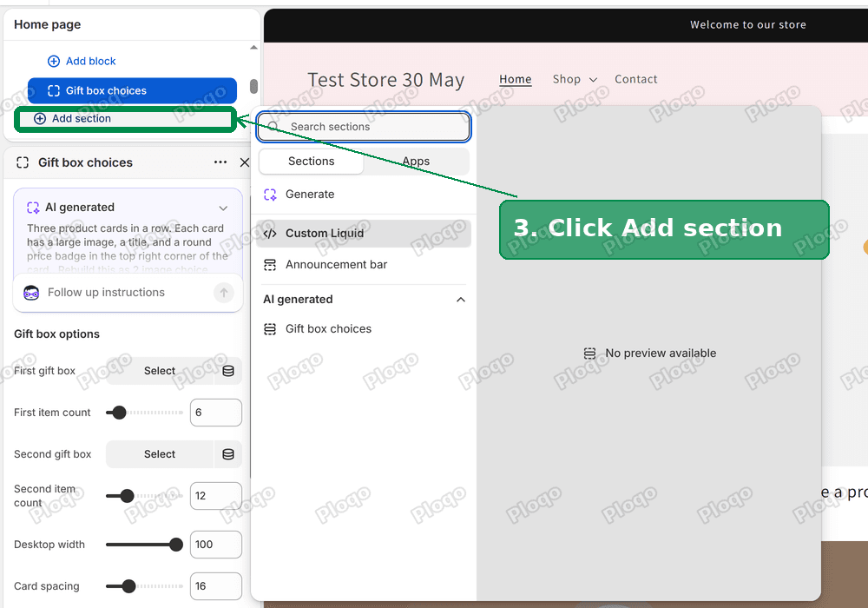Viewport: 868px width, 608px height.
Task: Collapse the AI generated description chevron
Action: [x=223, y=208]
